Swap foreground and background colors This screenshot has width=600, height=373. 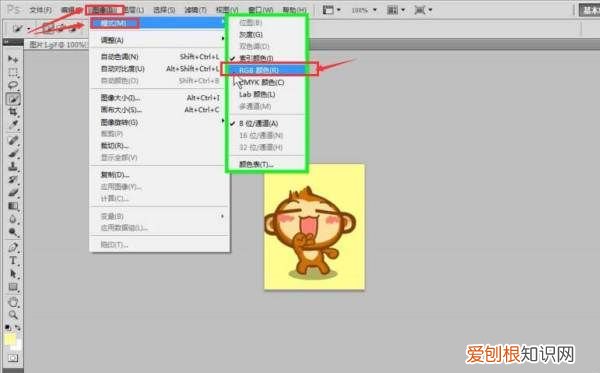(x=18, y=327)
